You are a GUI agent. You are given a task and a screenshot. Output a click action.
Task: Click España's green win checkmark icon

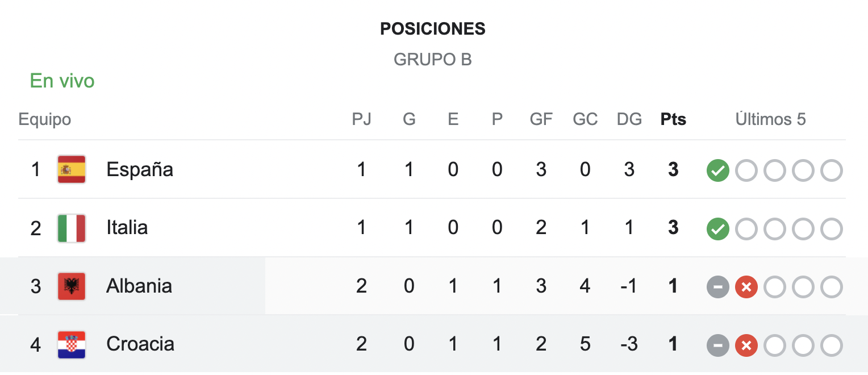(717, 170)
